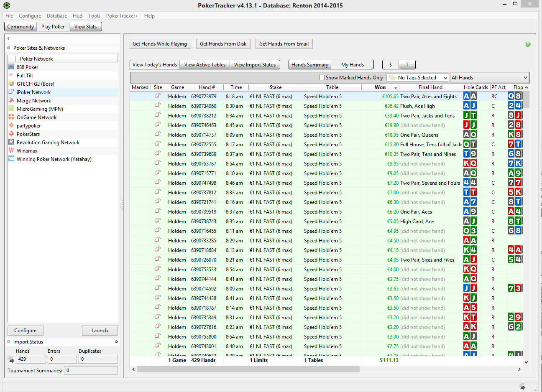Click the PokerTracker app logo icon
The height and width of the screenshot is (392, 542).
pyautogui.click(x=7, y=5)
